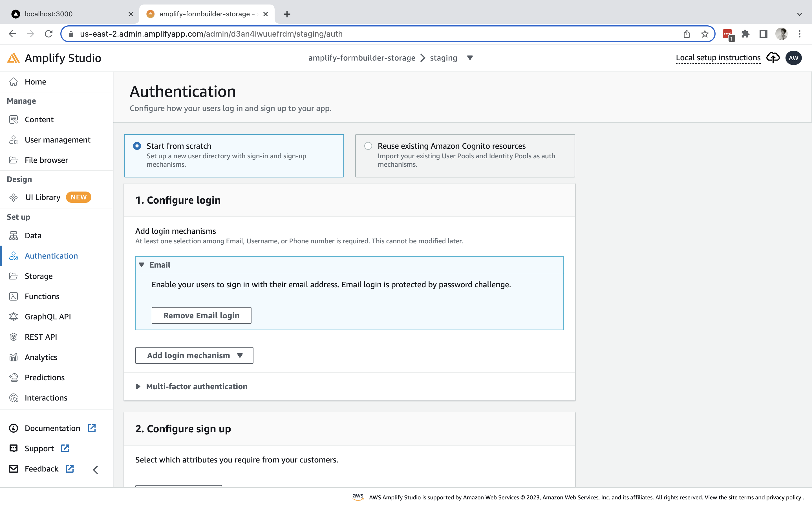Open the GraphQL API settings
The height and width of the screenshot is (507, 812).
(x=48, y=317)
